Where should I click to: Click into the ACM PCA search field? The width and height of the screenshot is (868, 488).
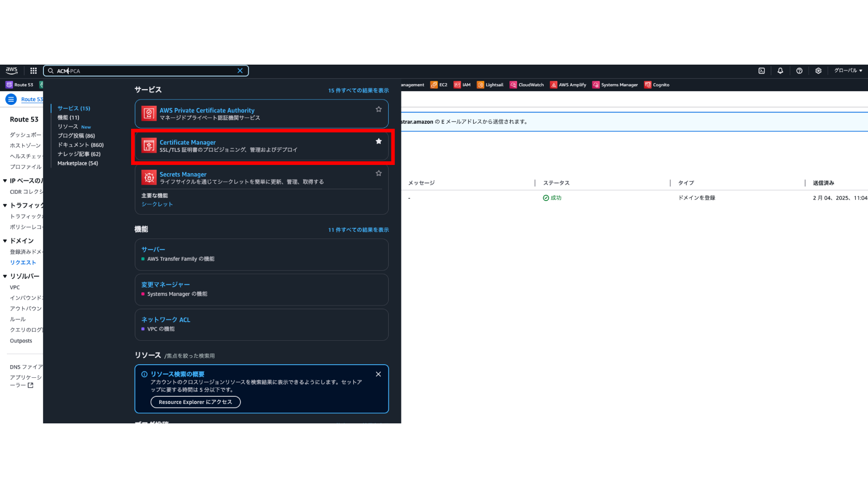145,71
